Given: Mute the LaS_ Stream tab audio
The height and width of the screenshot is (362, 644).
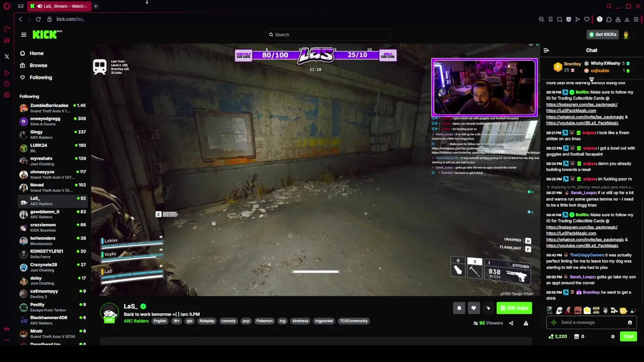Looking at the screenshot, I should (x=40, y=6).
